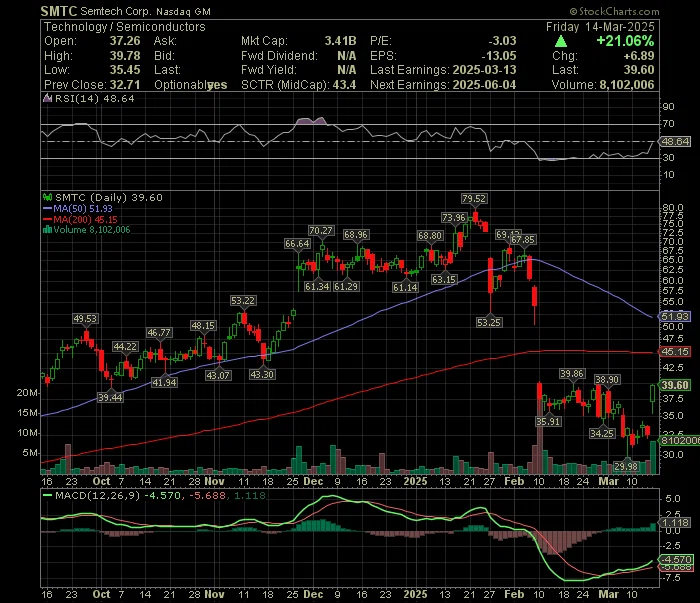Click the +21.06% percent change value
Screen dimensions: 700x603
tap(625, 41)
